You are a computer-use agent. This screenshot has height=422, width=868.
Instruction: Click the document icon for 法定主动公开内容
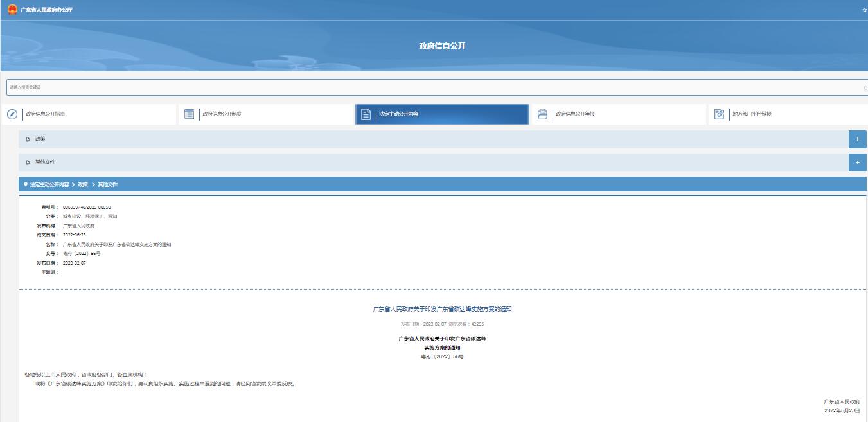click(x=366, y=114)
